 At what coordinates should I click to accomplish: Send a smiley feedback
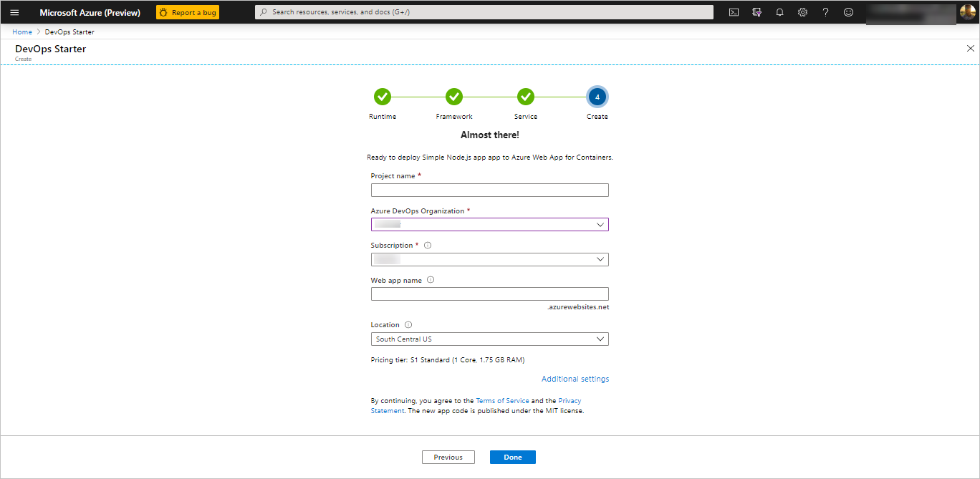tap(848, 12)
